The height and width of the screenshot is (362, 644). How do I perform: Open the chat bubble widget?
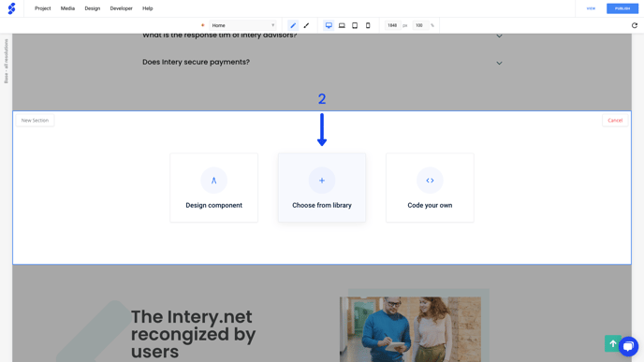[x=628, y=346]
